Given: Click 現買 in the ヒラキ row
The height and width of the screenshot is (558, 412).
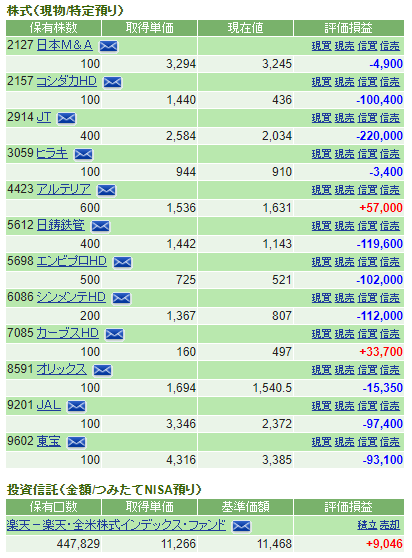Looking at the screenshot, I should click(322, 154).
